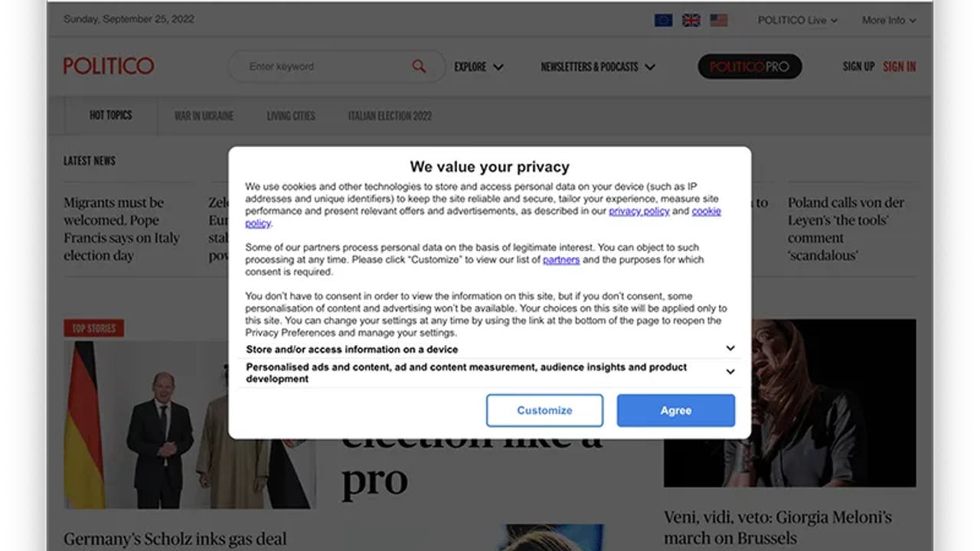Viewport: 980px width, 551px height.
Task: Expand the More Info menu
Action: [888, 21]
